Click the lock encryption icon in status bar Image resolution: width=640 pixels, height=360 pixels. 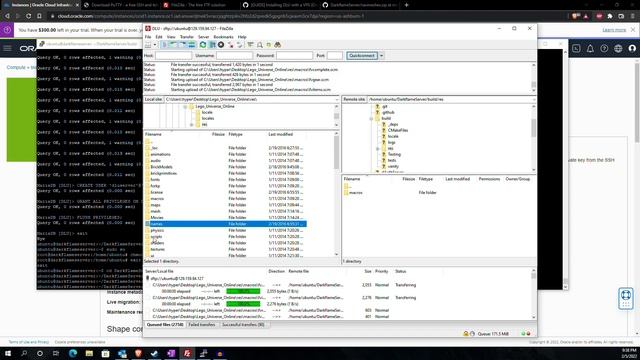pyautogui.click(x=466, y=334)
